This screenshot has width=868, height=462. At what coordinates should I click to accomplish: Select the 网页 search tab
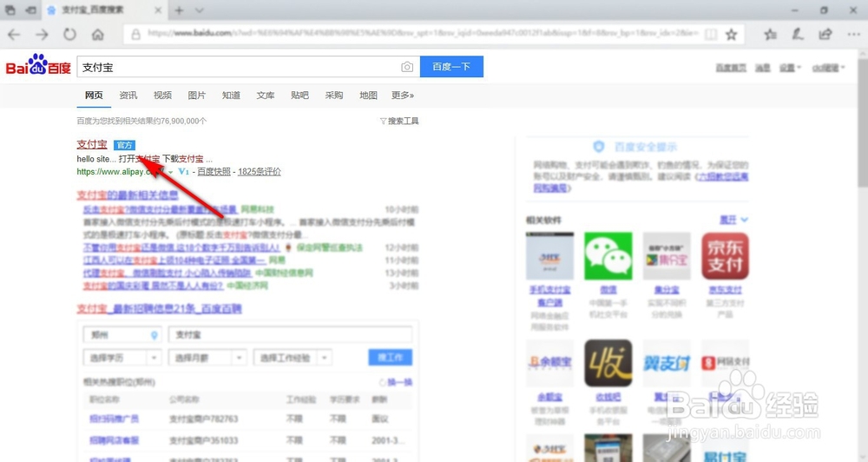[x=94, y=96]
